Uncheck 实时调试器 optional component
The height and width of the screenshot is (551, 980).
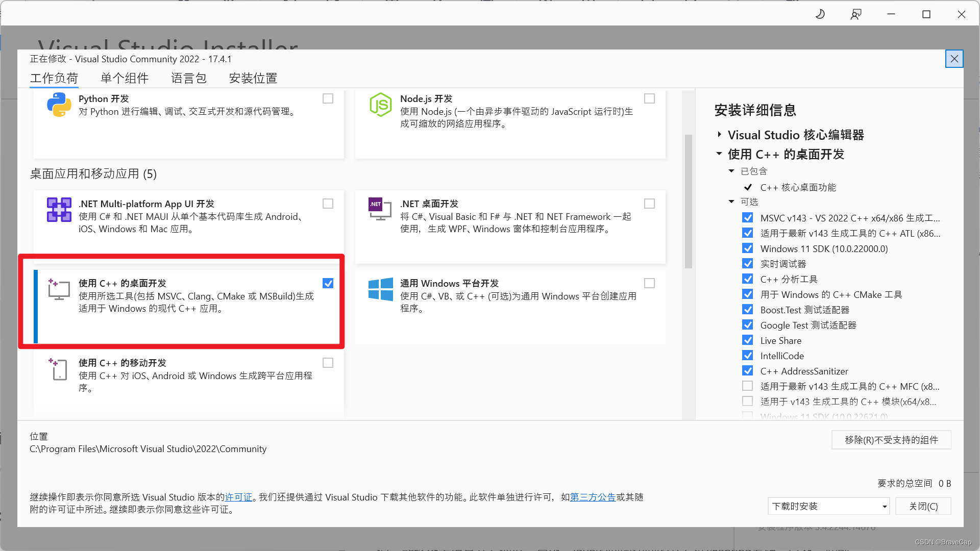click(748, 263)
